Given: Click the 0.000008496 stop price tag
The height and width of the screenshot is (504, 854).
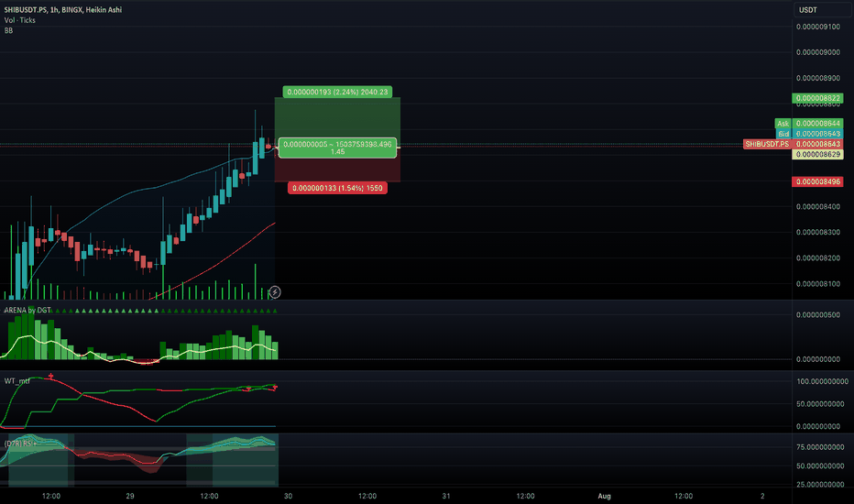Looking at the screenshot, I should tap(817, 181).
